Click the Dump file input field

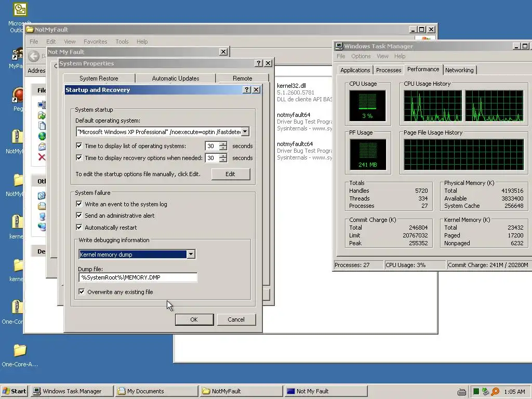[138, 277]
